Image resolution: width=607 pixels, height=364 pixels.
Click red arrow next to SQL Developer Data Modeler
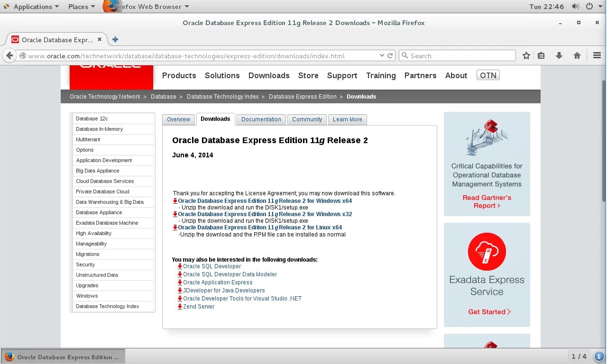pyautogui.click(x=180, y=274)
